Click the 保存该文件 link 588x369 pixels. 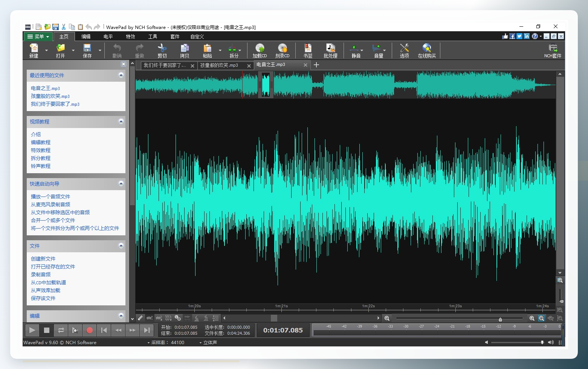(43, 298)
